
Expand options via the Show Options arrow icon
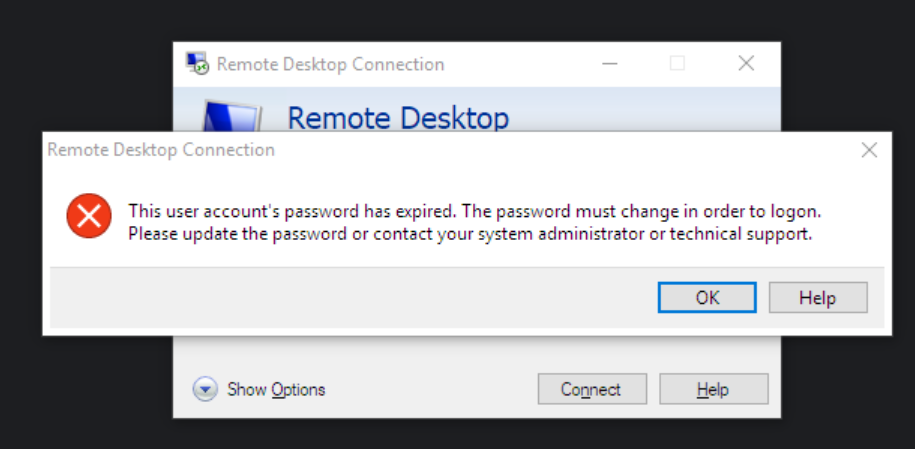205,389
